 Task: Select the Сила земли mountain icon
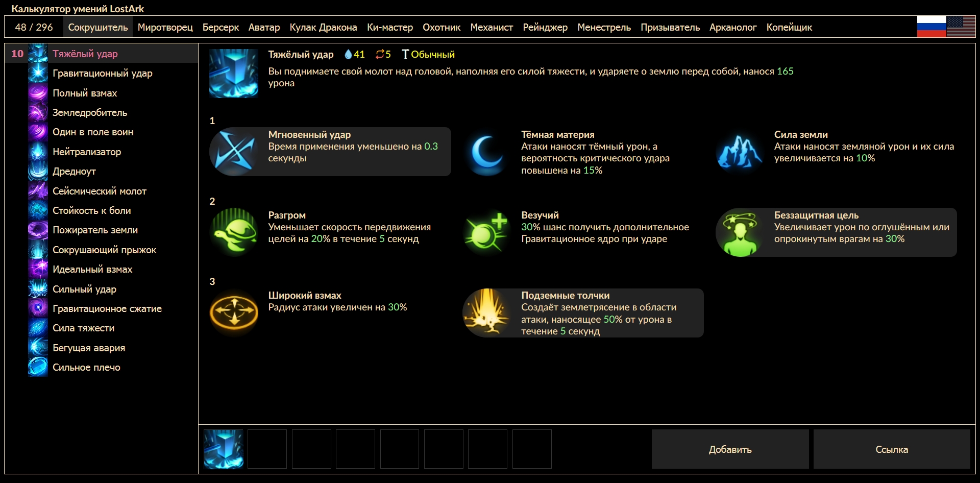point(740,152)
